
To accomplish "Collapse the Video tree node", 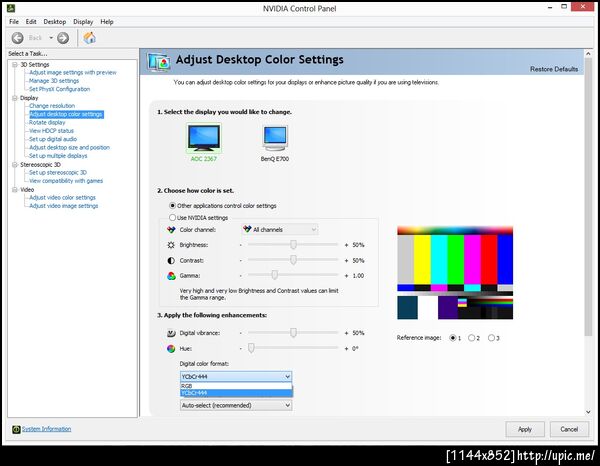I will [15, 190].
